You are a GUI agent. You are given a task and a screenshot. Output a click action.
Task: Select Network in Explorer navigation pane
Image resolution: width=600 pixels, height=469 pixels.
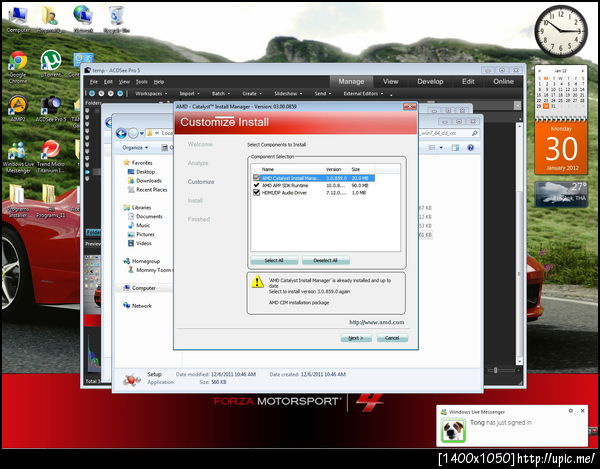click(x=138, y=306)
